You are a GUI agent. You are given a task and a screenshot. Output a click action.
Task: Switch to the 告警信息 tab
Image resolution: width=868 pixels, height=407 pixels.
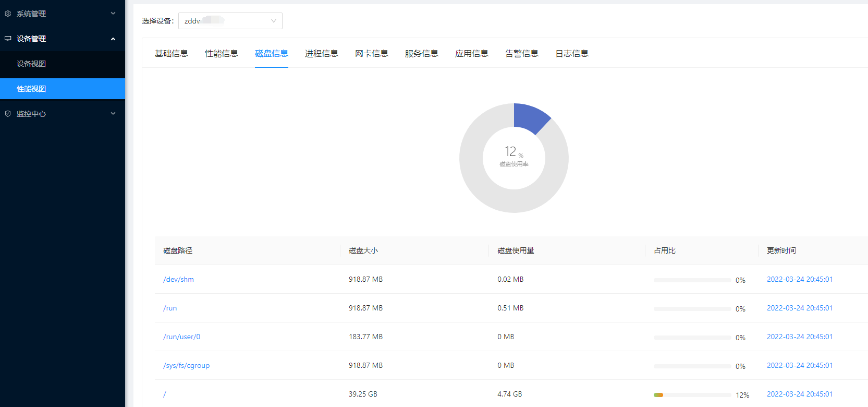[x=522, y=53]
